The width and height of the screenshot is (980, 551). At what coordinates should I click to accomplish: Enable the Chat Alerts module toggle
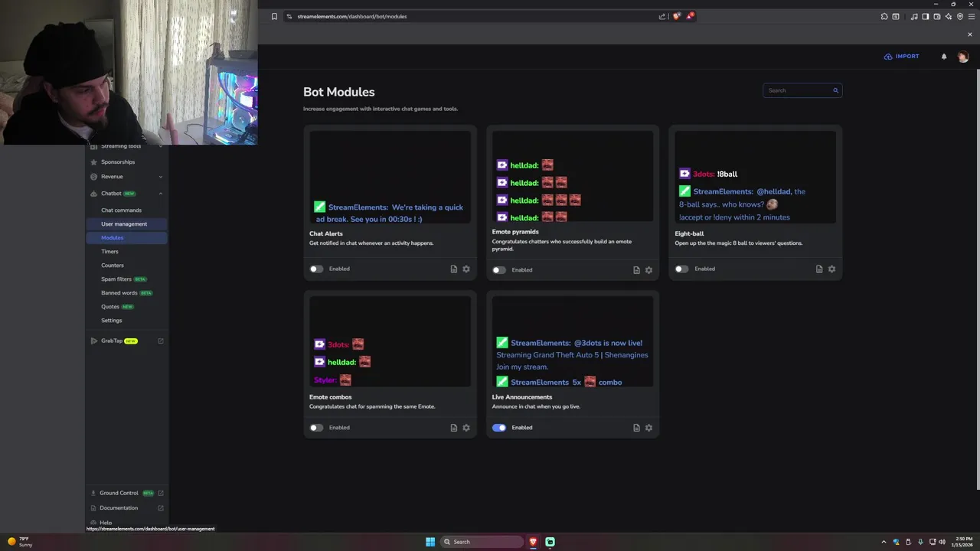[316, 269]
